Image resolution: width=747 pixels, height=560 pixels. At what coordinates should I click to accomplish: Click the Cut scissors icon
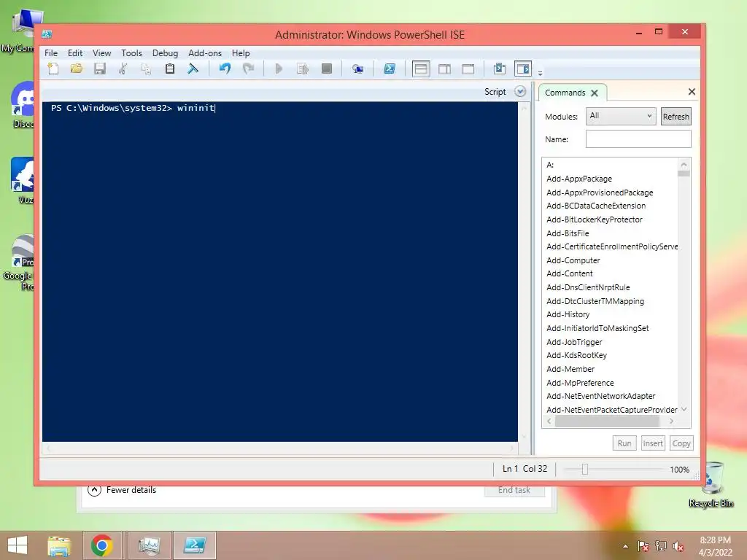click(123, 69)
